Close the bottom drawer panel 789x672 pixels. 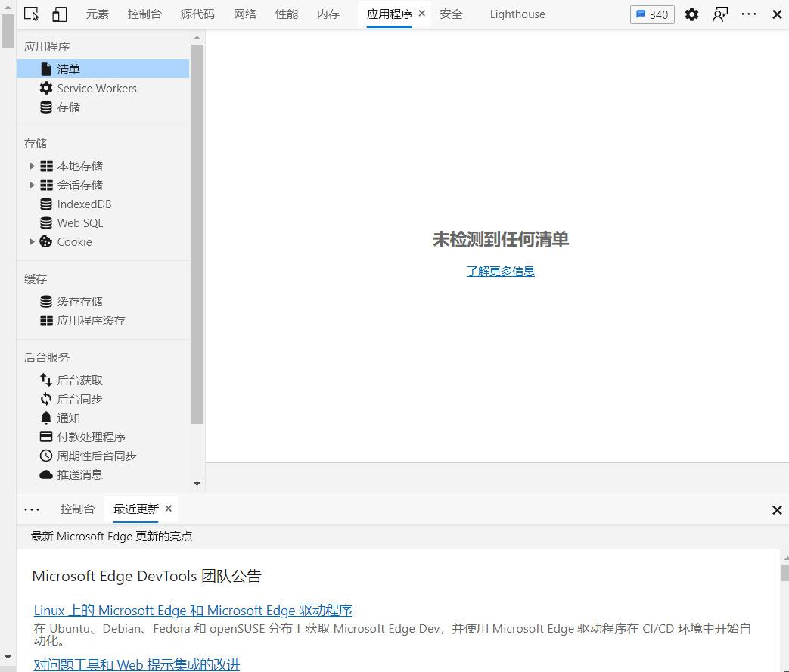click(777, 510)
